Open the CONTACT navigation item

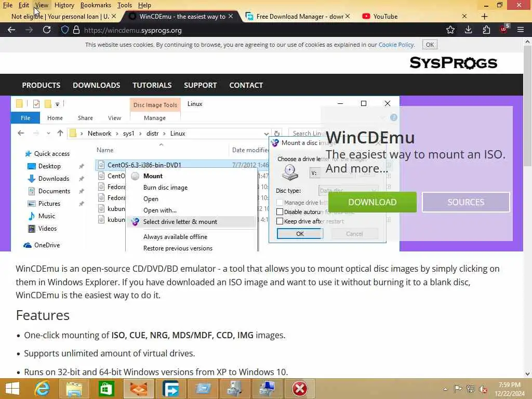click(246, 85)
